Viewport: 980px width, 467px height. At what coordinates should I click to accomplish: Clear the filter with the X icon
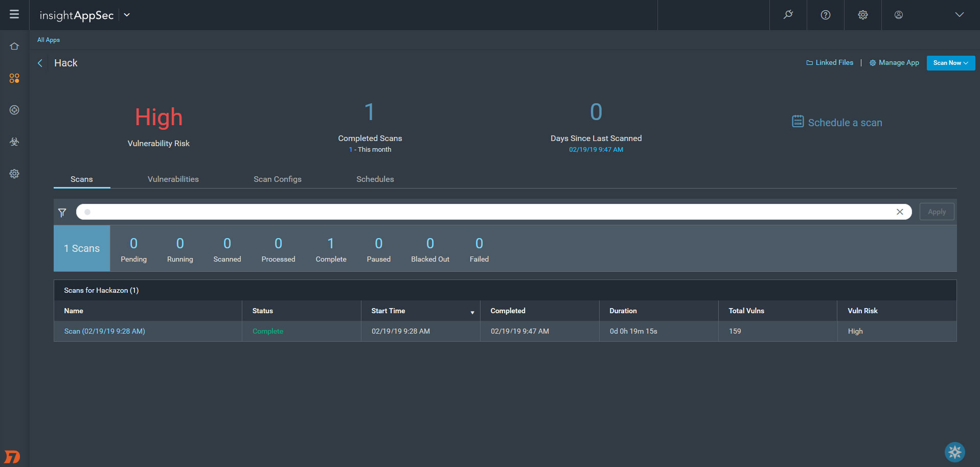[900, 212]
